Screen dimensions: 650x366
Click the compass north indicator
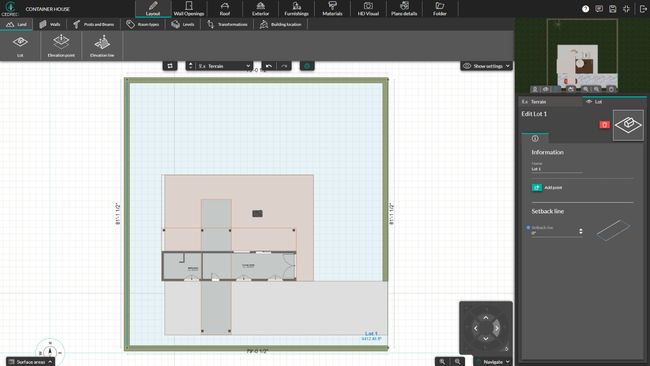(x=50, y=352)
